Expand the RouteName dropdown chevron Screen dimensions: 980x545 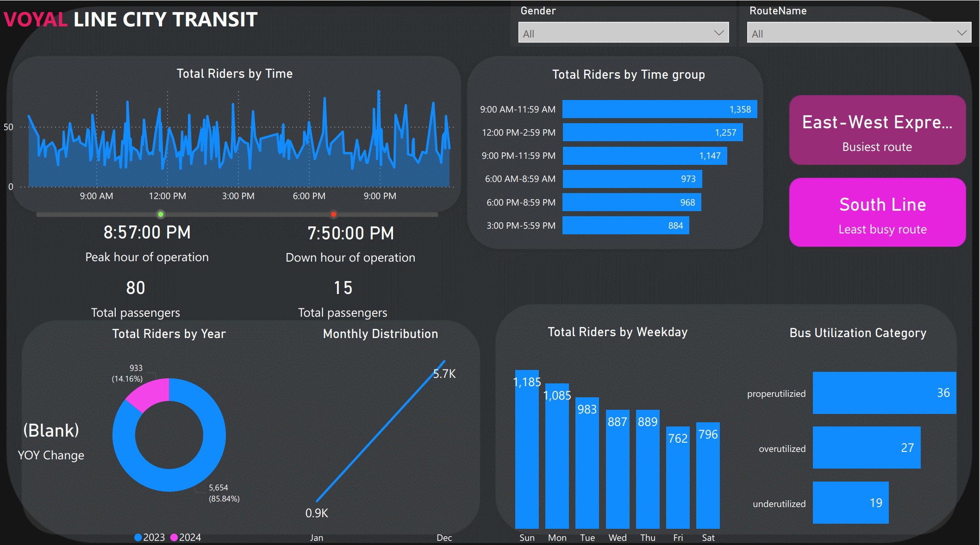tap(961, 33)
